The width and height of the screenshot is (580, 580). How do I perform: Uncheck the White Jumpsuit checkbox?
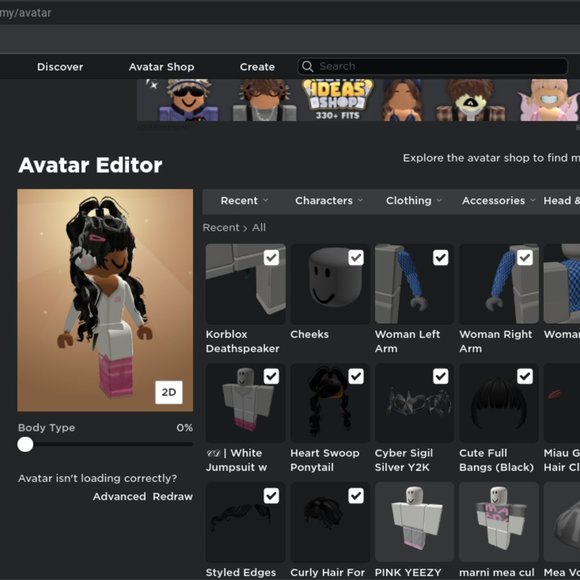tap(271, 376)
